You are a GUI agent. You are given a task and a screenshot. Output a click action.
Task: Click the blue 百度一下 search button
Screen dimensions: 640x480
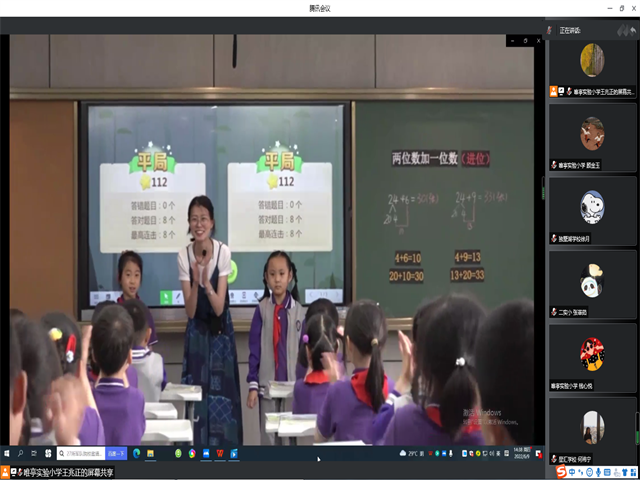tap(116, 453)
